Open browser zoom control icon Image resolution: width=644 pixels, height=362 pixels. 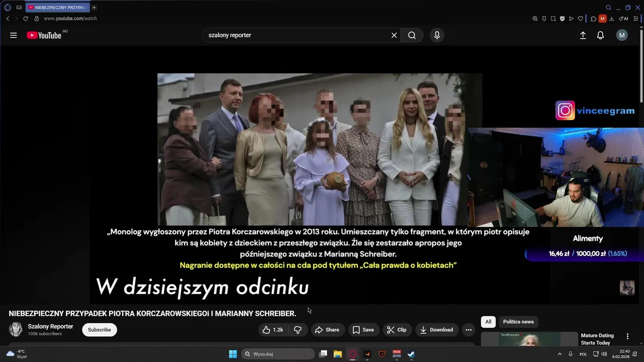535,19
